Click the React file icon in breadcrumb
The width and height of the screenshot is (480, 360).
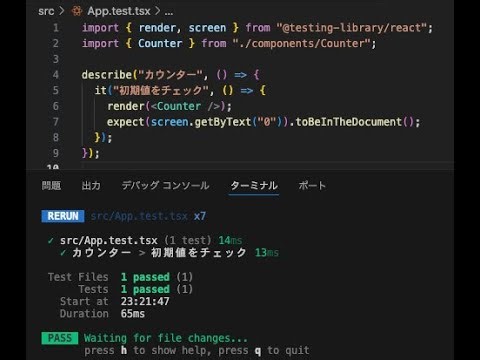click(x=77, y=11)
